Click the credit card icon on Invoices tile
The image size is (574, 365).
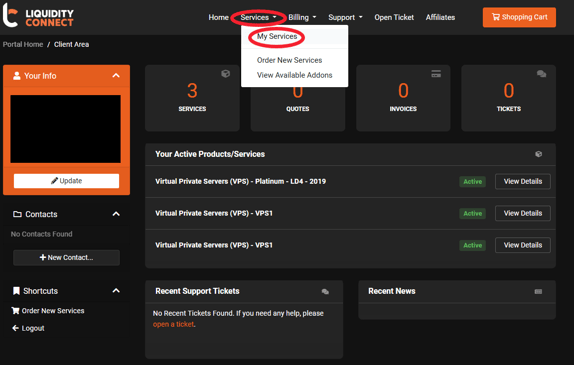(436, 74)
